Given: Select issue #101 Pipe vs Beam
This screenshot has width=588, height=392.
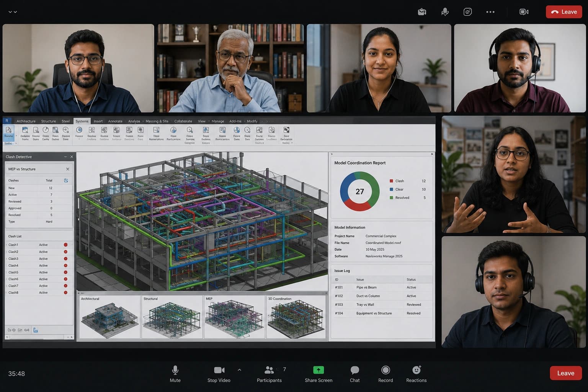Looking at the screenshot, I should click(x=382, y=287).
